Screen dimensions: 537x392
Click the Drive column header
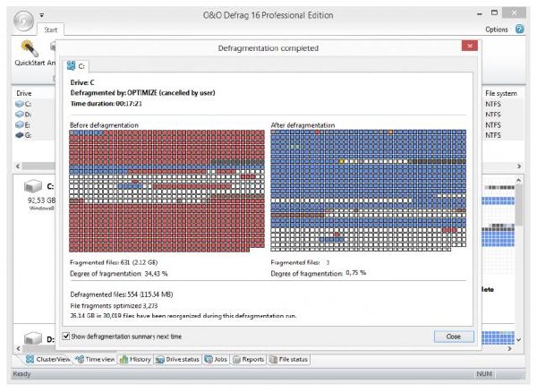23,93
